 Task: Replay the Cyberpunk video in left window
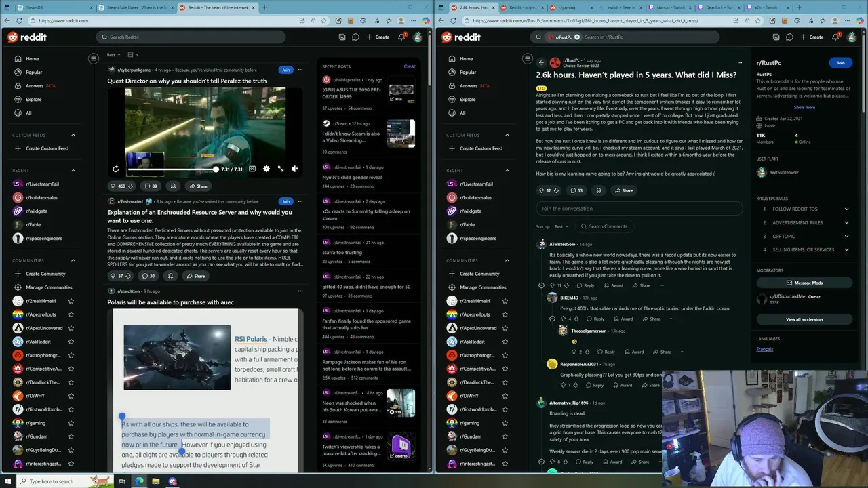click(115, 169)
